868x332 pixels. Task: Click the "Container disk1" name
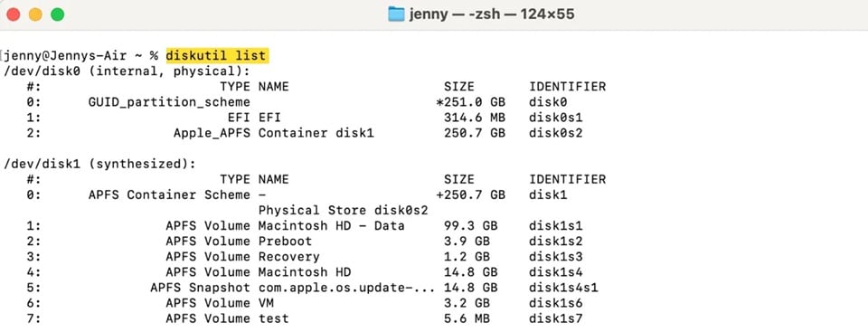tap(316, 134)
